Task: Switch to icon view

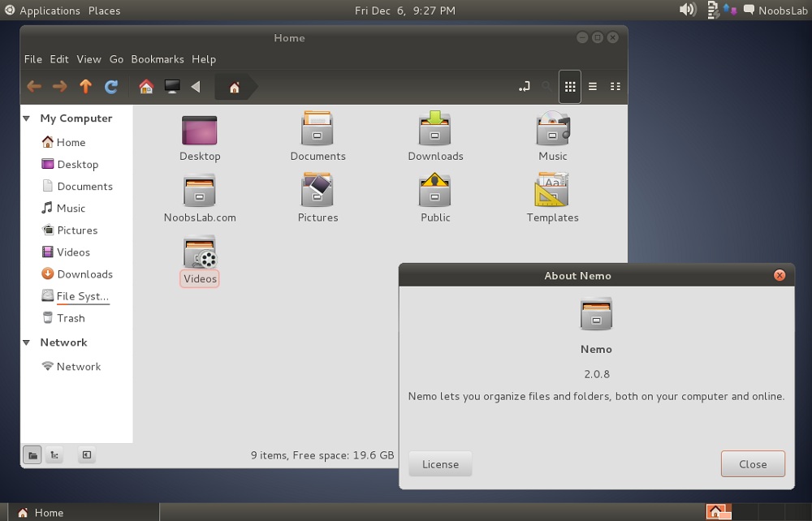Action: pos(570,86)
